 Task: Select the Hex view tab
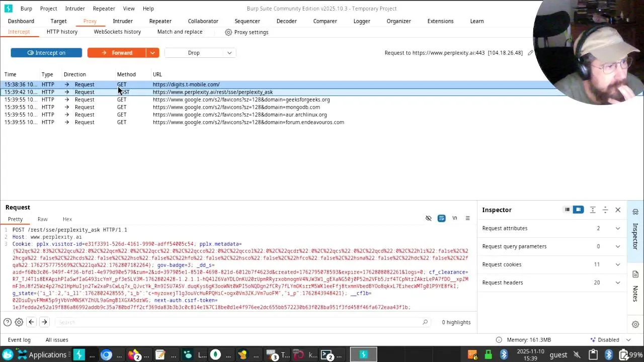[x=67, y=219]
